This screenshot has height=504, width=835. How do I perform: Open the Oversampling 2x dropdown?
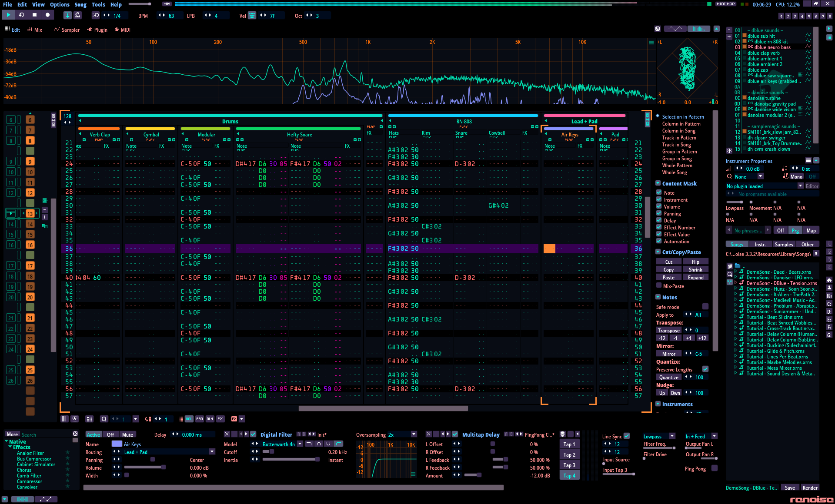414,434
